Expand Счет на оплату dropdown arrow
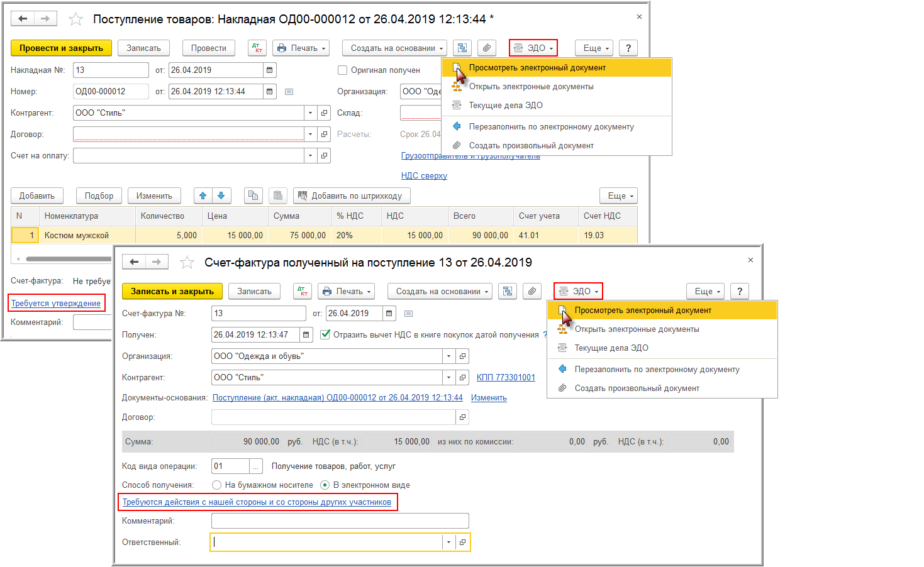Viewport: 924px width, 567px height. pos(310,155)
